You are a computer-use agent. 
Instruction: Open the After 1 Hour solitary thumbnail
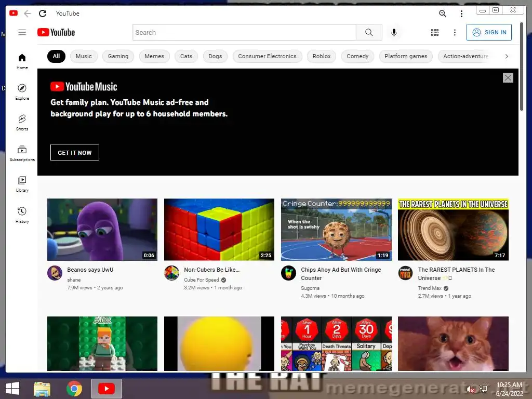(336, 344)
